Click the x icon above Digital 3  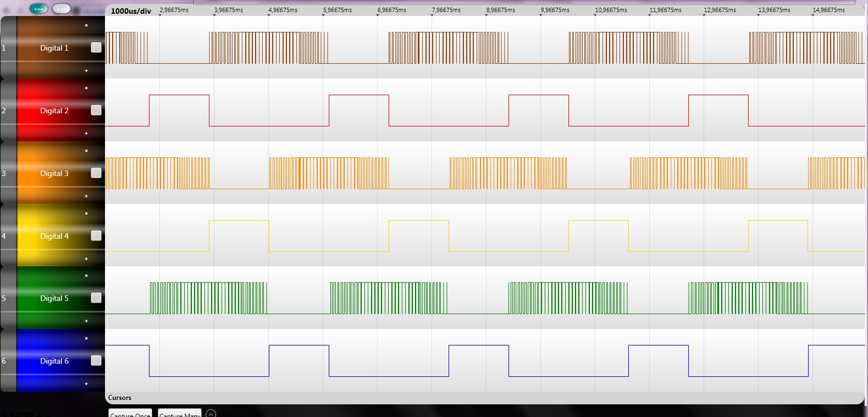86,151
